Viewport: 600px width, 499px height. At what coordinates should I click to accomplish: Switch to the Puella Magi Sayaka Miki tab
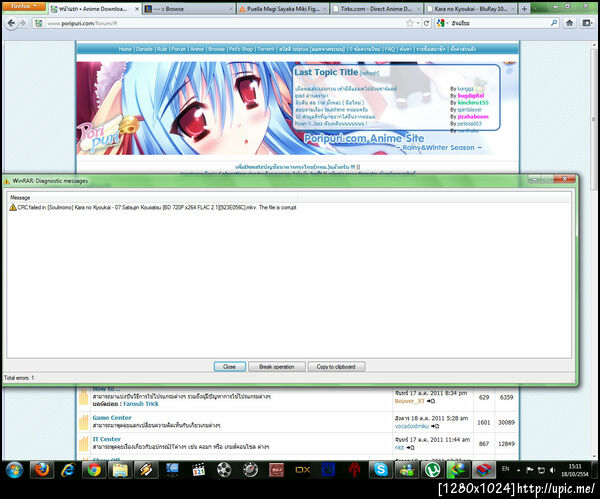[x=282, y=9]
